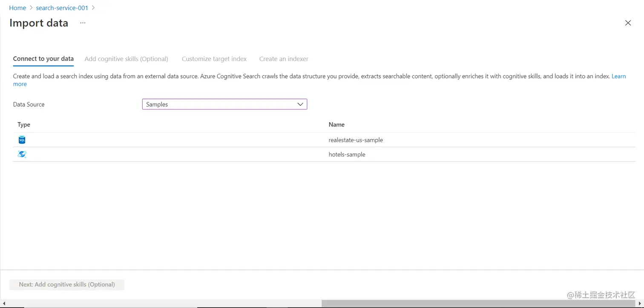Switch to Add cognitive skills (Optional) tab

coord(126,59)
